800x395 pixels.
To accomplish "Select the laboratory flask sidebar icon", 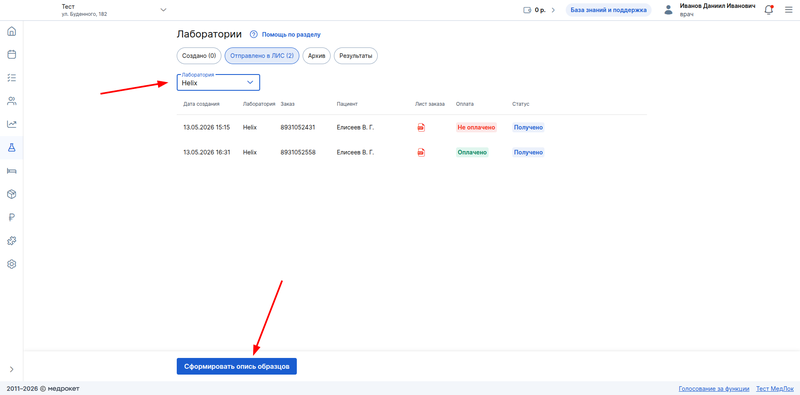I will 11,147.
